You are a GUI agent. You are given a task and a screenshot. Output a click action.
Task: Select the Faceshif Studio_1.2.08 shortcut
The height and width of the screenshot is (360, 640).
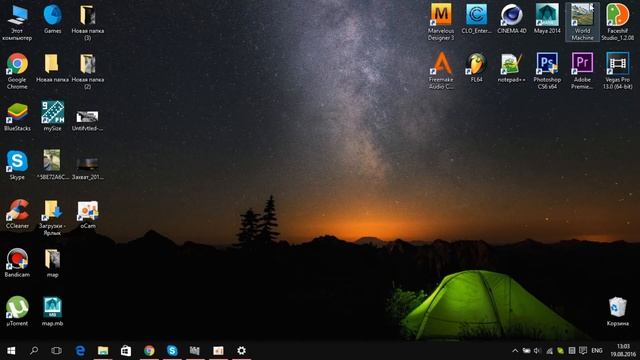[x=618, y=22]
